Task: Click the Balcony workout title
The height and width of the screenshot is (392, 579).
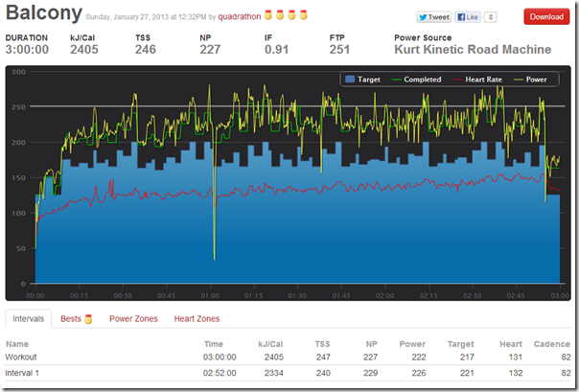Action: point(43,12)
